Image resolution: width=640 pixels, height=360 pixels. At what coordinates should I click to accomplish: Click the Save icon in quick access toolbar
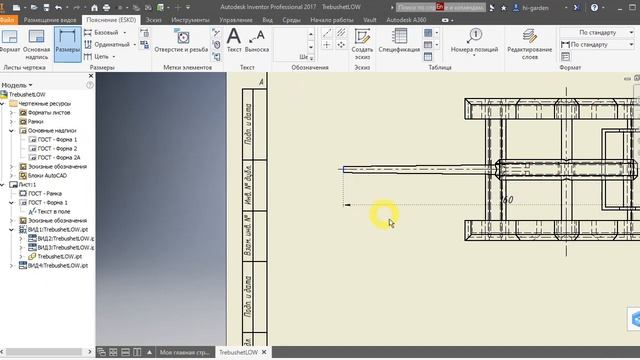tap(46, 7)
